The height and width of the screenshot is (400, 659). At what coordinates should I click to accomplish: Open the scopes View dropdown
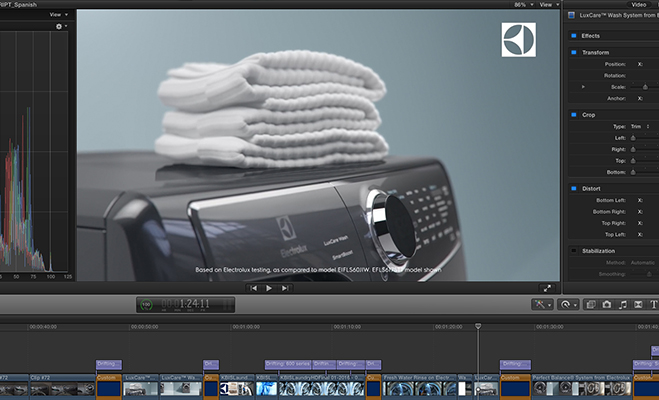pos(58,15)
